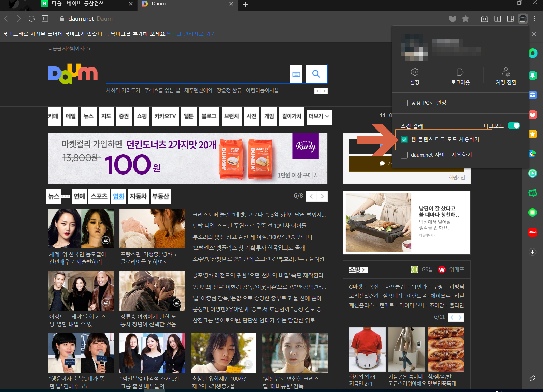The image size is (543, 392).
Task: Click the dual-tab split view icon
Action: point(498,19)
